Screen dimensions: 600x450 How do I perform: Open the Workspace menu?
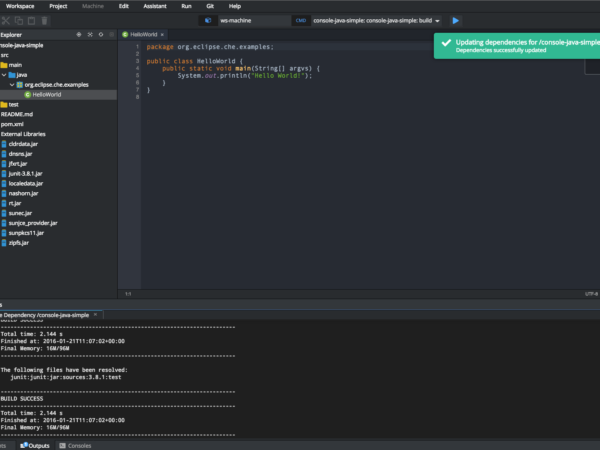coord(20,6)
